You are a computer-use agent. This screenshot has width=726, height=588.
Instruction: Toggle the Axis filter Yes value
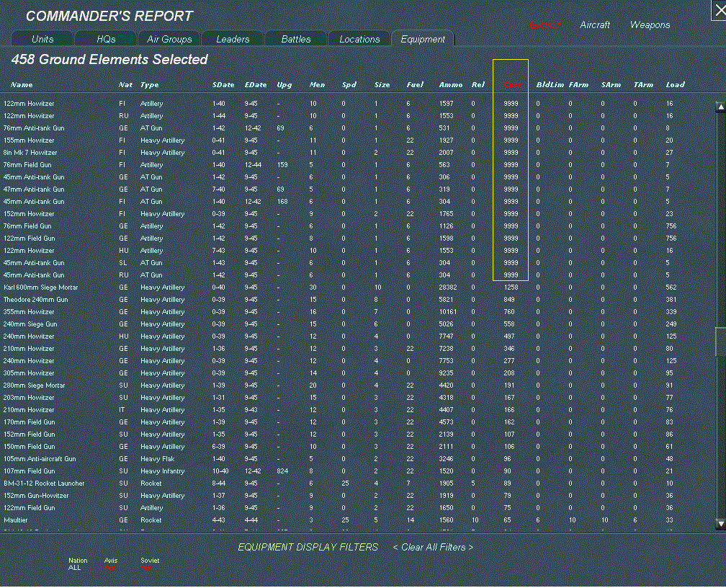[x=109, y=568]
